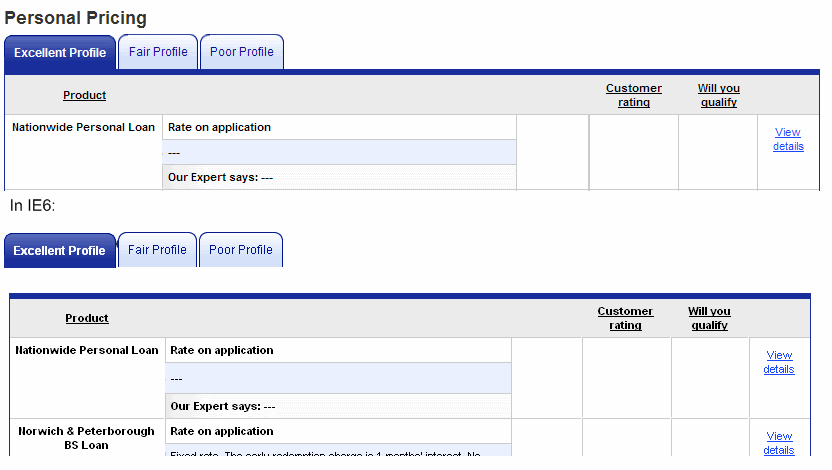Sort by Customer rating in upper table

[x=634, y=95]
